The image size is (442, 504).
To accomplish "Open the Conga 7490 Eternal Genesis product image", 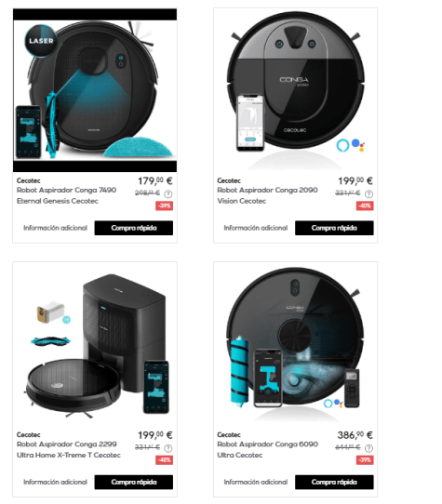I will tap(95, 90).
